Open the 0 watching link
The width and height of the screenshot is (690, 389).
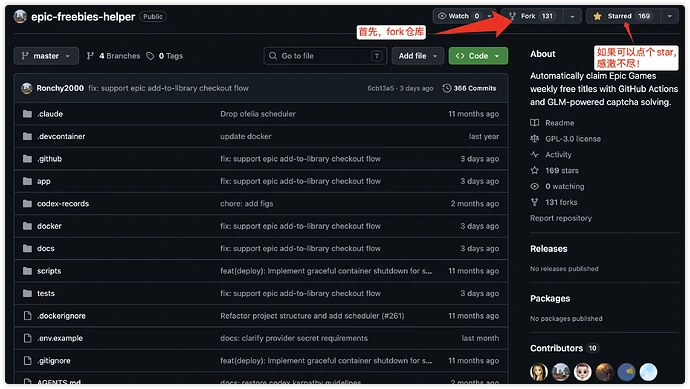point(565,187)
